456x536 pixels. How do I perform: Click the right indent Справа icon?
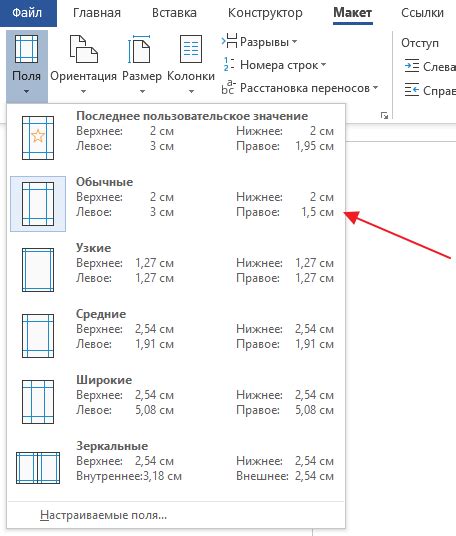coord(412,90)
